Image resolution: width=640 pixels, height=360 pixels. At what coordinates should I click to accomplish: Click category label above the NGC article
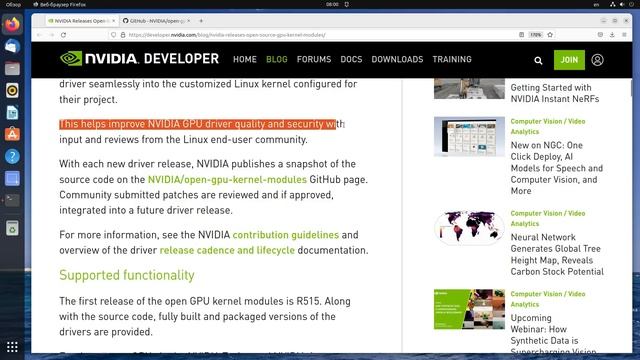point(548,127)
